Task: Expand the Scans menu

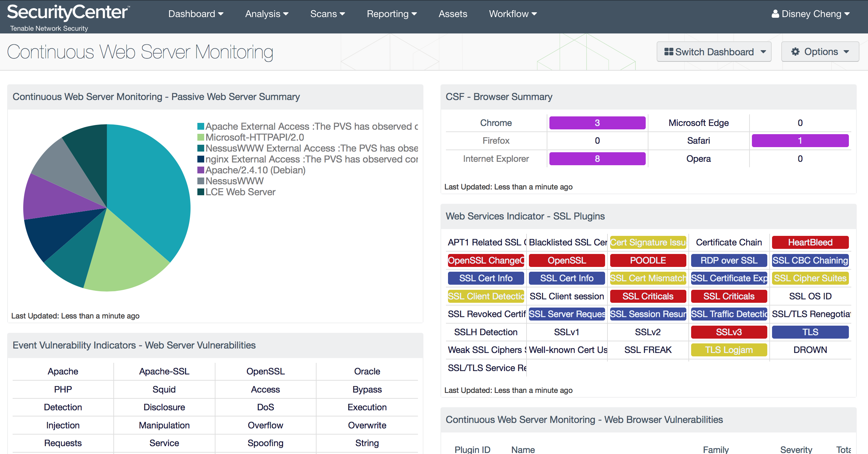Action: pyautogui.click(x=327, y=14)
